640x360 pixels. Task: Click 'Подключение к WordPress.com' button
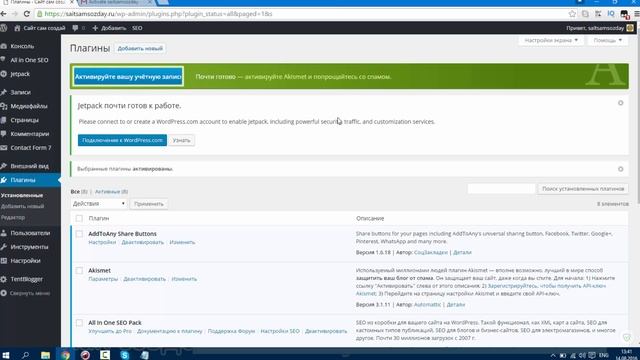(x=122, y=140)
